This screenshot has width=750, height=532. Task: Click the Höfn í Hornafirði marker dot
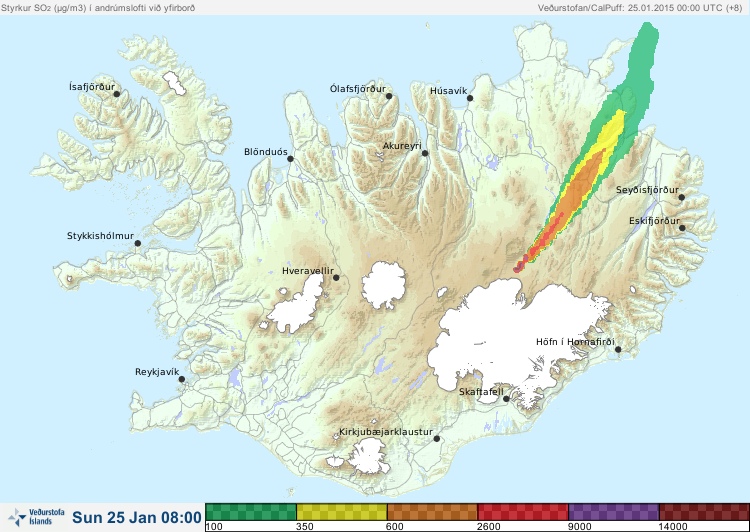(618, 349)
